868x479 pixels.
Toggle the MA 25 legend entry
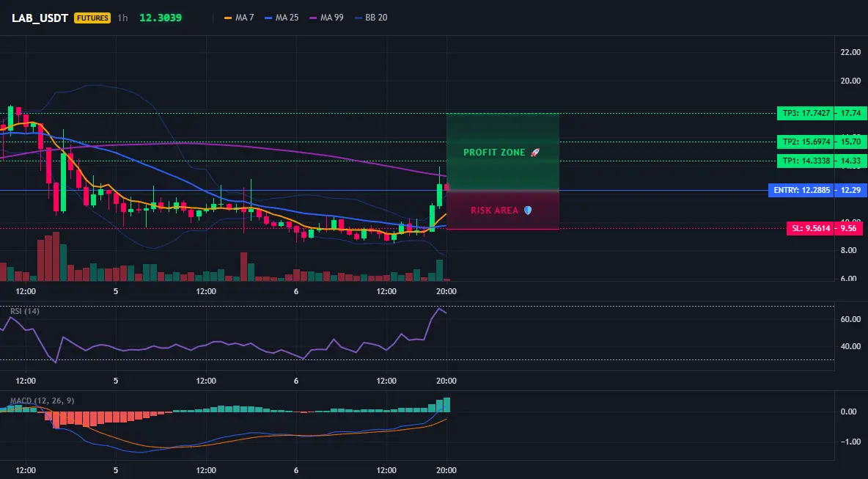282,18
